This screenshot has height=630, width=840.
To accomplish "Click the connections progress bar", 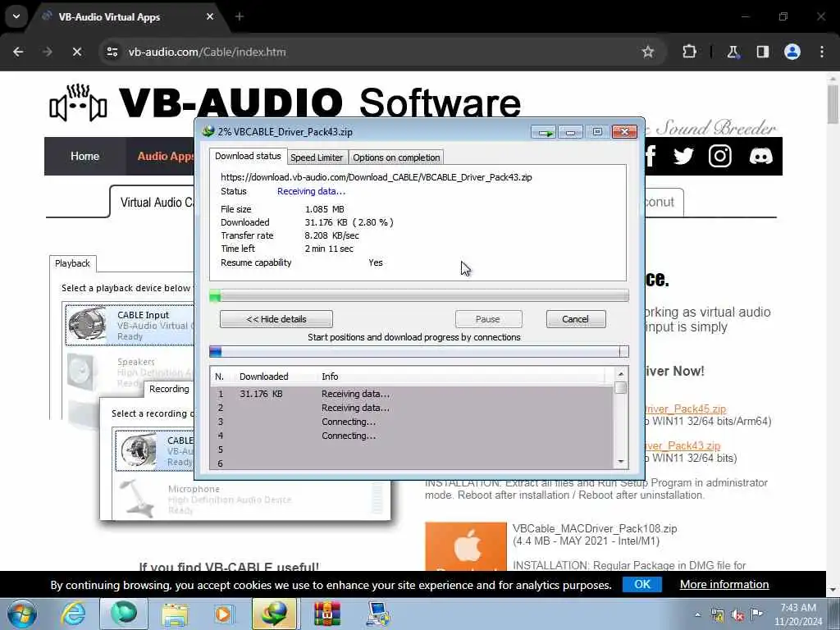I will tap(419, 351).
